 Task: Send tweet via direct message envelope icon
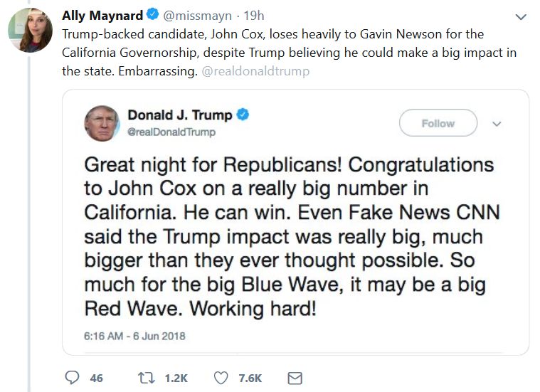click(294, 378)
